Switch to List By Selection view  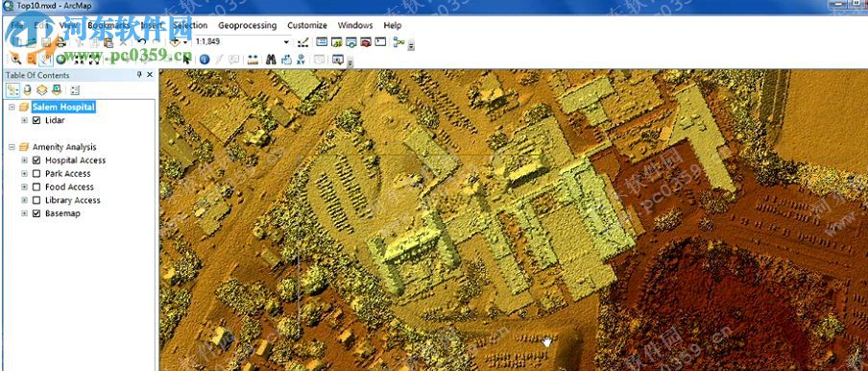pyautogui.click(x=57, y=89)
